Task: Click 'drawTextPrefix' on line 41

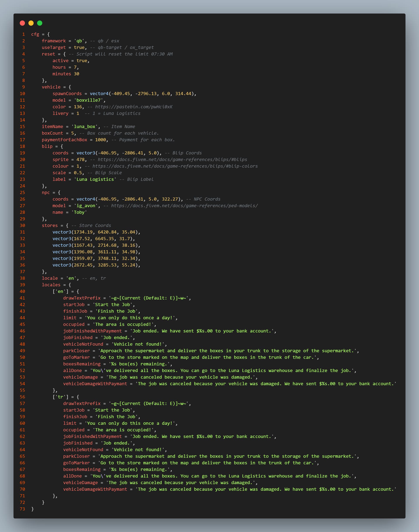Action: pyautogui.click(x=82, y=298)
